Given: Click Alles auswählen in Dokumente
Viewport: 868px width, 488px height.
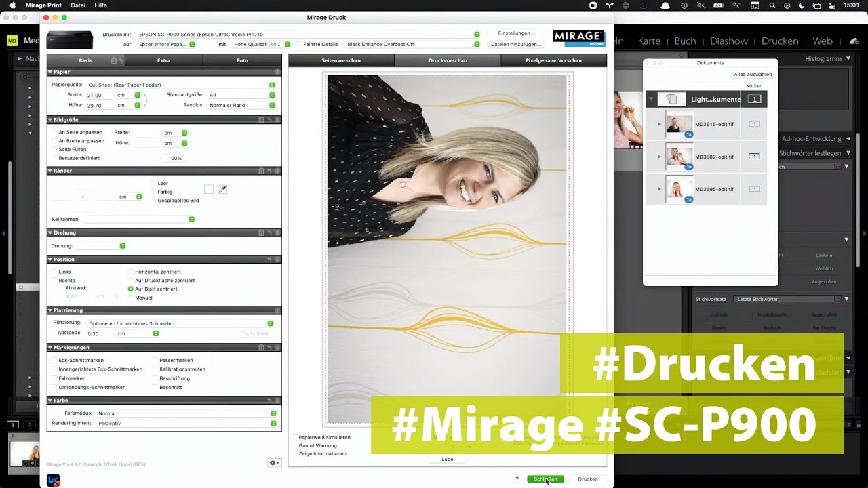Looking at the screenshot, I should 753,75.
